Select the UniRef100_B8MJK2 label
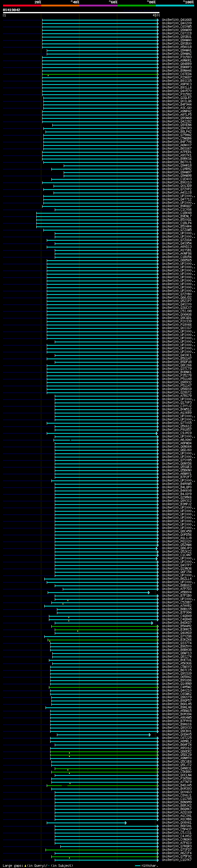Screen dimensions: 197x868 click(x=177, y=806)
